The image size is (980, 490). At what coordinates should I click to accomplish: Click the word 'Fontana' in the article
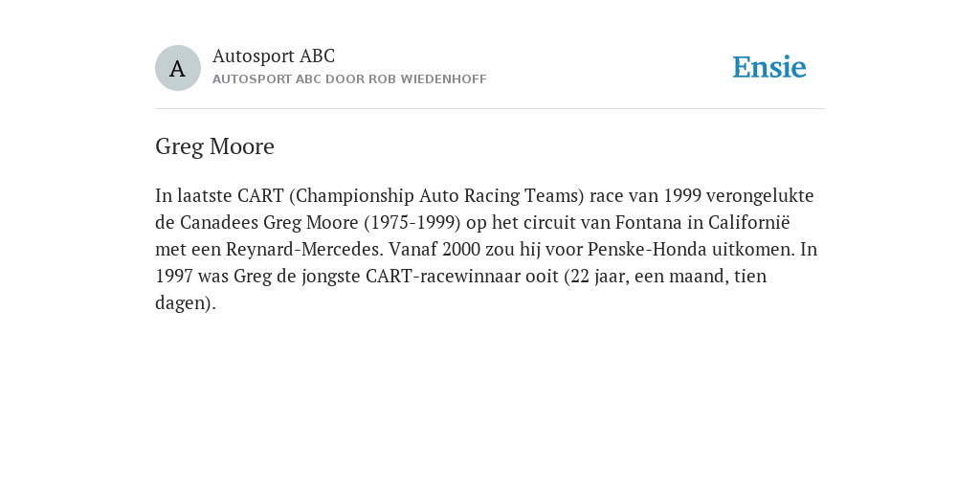click(648, 222)
